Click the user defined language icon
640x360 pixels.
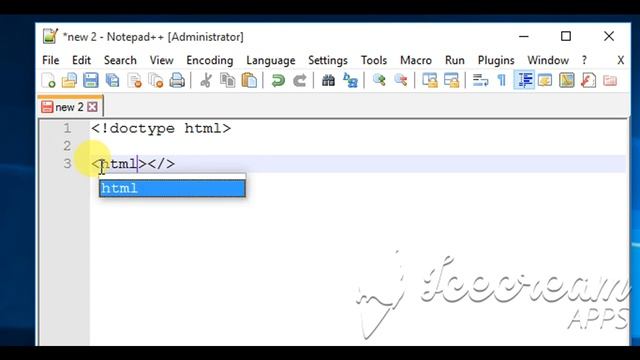[x=545, y=80]
